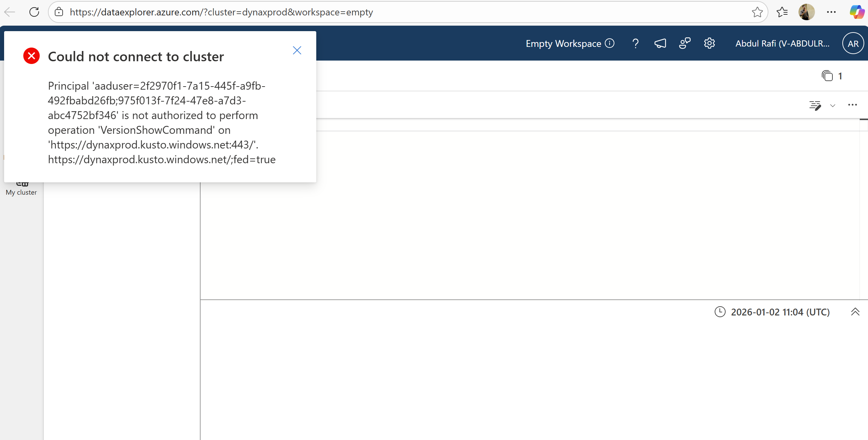Click the open tabs count indicator
The width and height of the screenshot is (868, 440).
831,76
